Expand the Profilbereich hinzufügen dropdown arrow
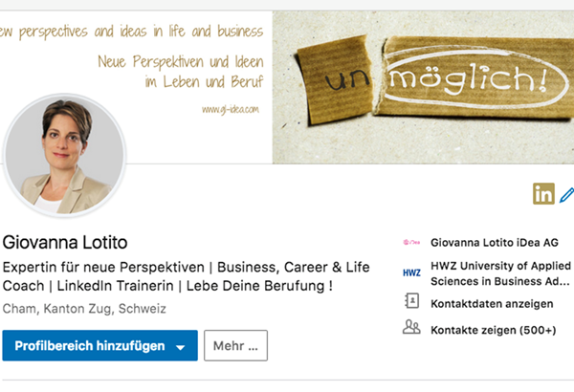 pyautogui.click(x=180, y=346)
